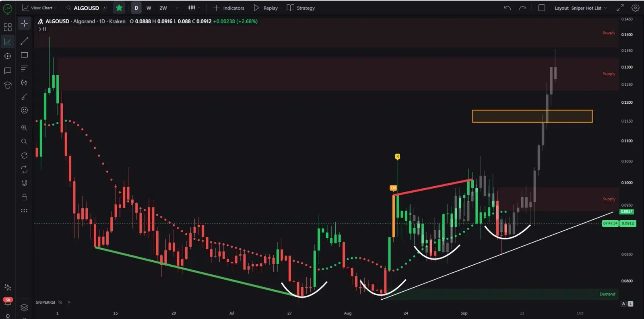Click the Supply label beside 0.1400
Screen dimensions: 644x319
tap(609, 33)
